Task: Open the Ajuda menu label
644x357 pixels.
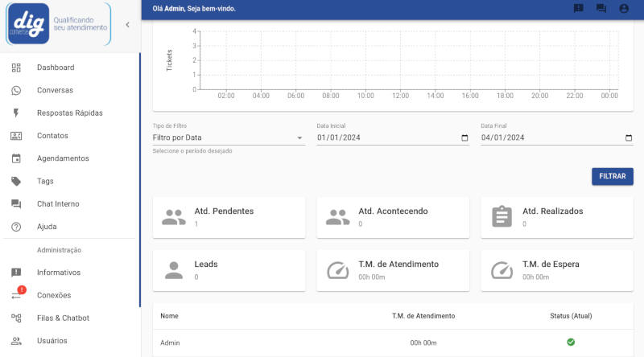Action: click(x=47, y=227)
